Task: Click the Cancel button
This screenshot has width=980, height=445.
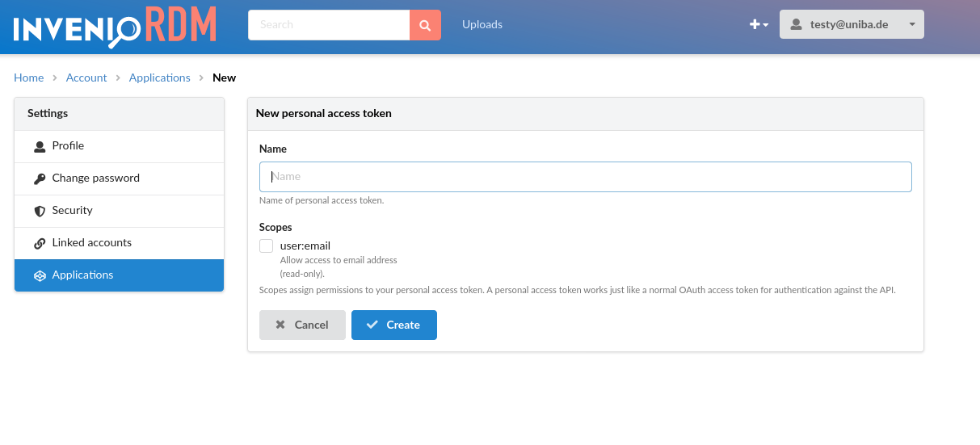Action: (302, 325)
